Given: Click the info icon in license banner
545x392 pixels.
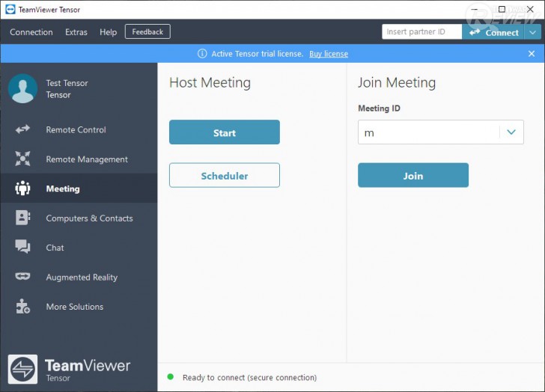Looking at the screenshot, I should tap(202, 53).
